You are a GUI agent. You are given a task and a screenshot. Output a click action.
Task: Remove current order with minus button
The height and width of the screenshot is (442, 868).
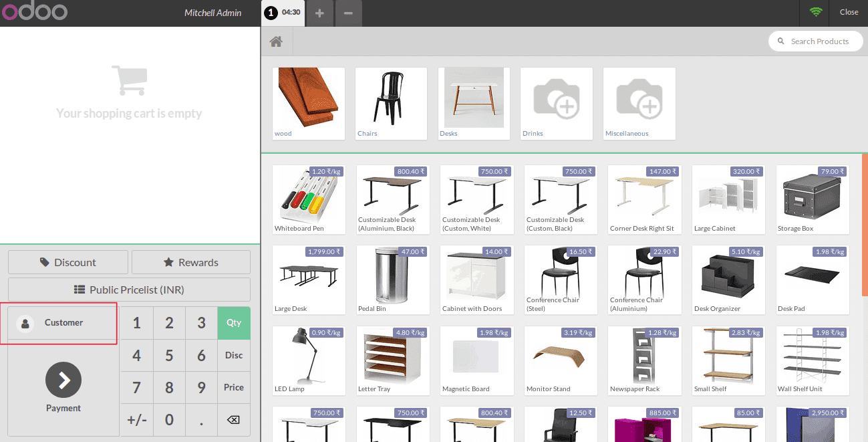point(349,13)
